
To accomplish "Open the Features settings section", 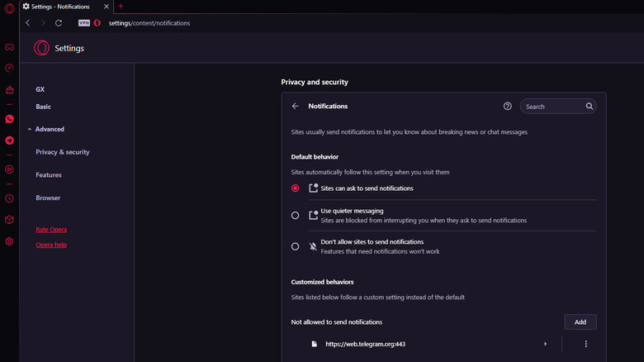I will (49, 175).
